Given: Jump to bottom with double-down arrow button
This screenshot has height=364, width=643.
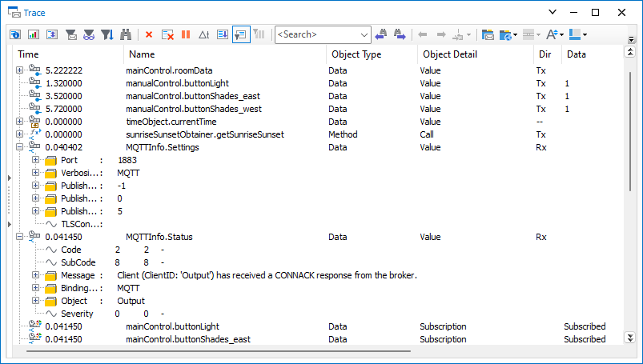Looking at the screenshot, I should coord(630,338).
